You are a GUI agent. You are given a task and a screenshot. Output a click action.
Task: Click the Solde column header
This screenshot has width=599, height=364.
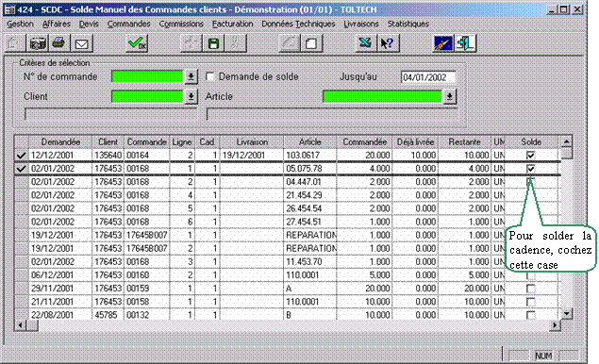(x=531, y=142)
